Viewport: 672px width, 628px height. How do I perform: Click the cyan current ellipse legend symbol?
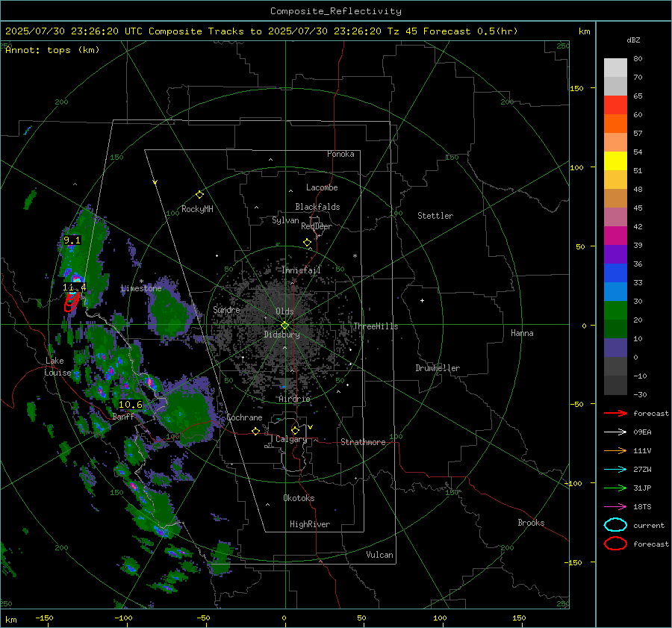615,525
